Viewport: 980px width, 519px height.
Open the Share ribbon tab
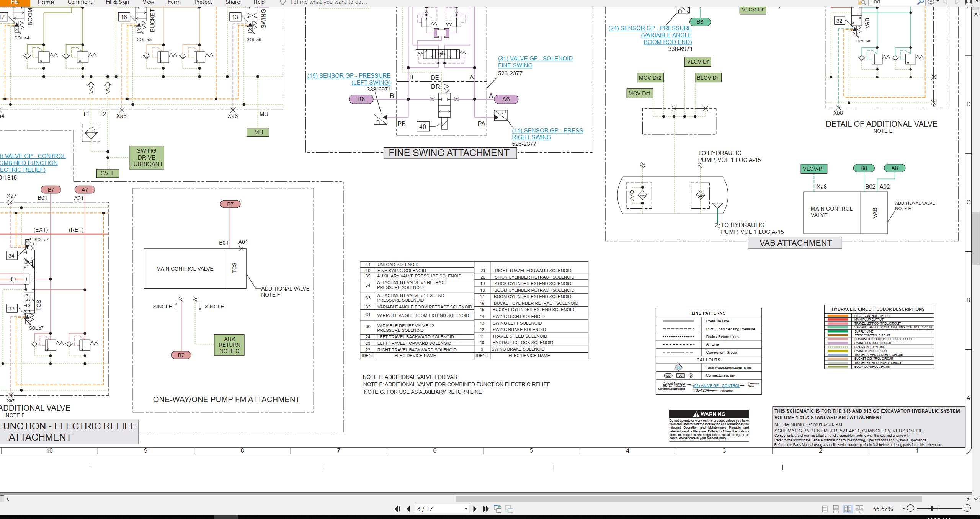[233, 2]
